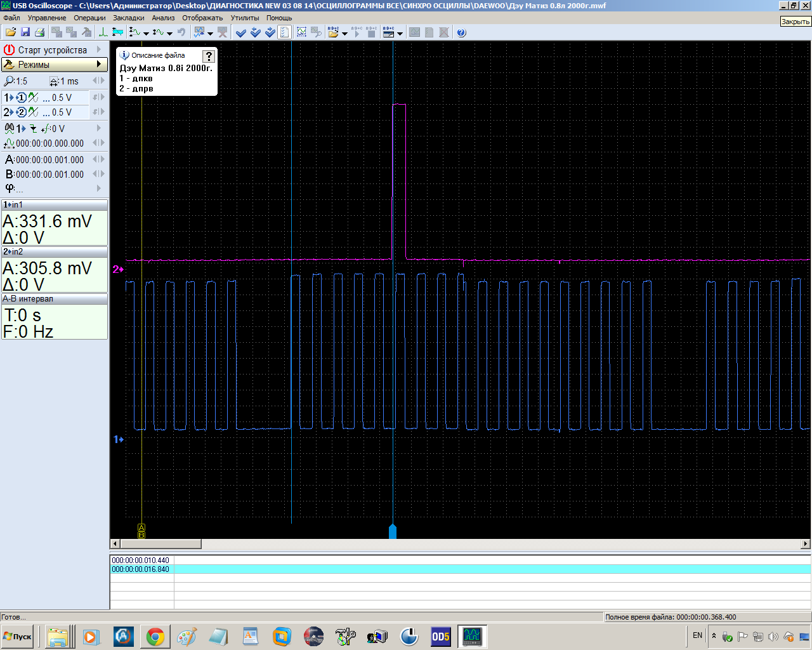Open dropdown arrow next to horizontal-scale icon
Image resolution: width=812 pixels, height=650 pixels.
pyautogui.click(x=169, y=32)
